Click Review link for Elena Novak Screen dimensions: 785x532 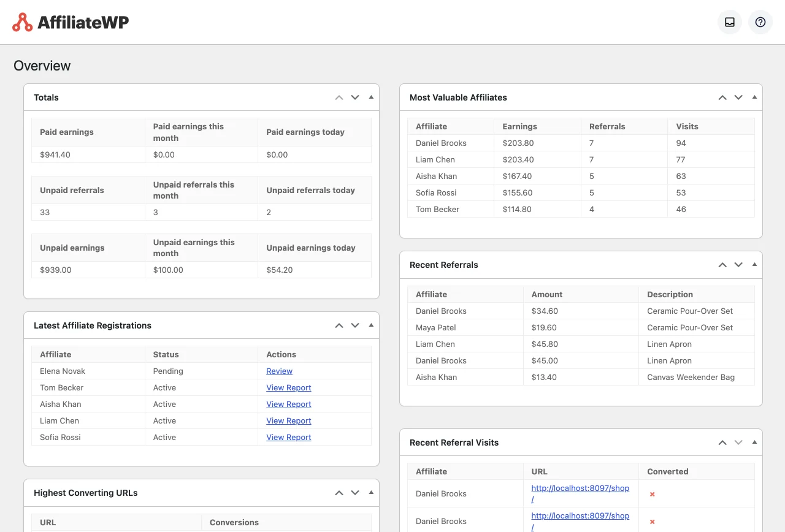click(x=279, y=371)
